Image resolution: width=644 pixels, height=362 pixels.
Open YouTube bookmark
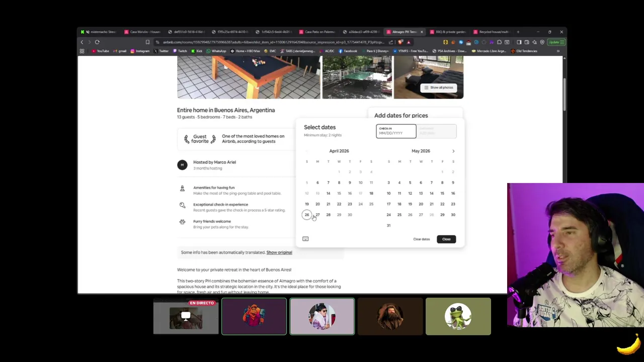(100, 51)
